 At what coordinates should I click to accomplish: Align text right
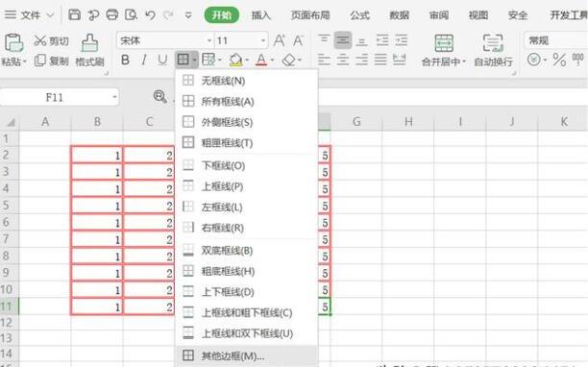point(361,60)
